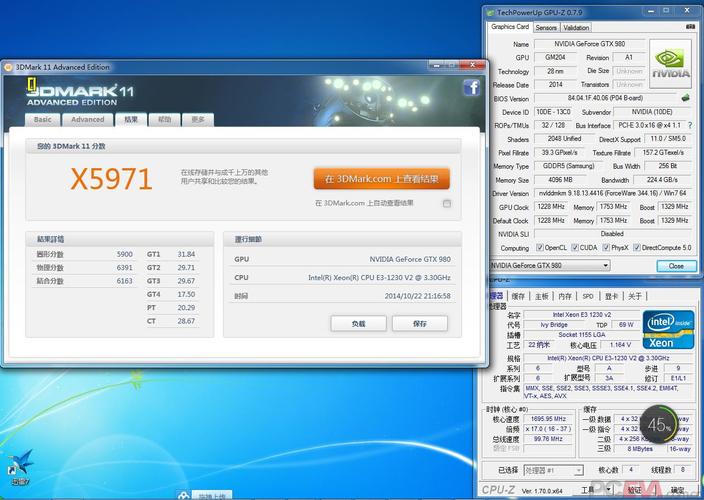This screenshot has width=704, height=500.
Task: Expand the CPU-Z 工具 dropdown arrow
Action: 608,490
